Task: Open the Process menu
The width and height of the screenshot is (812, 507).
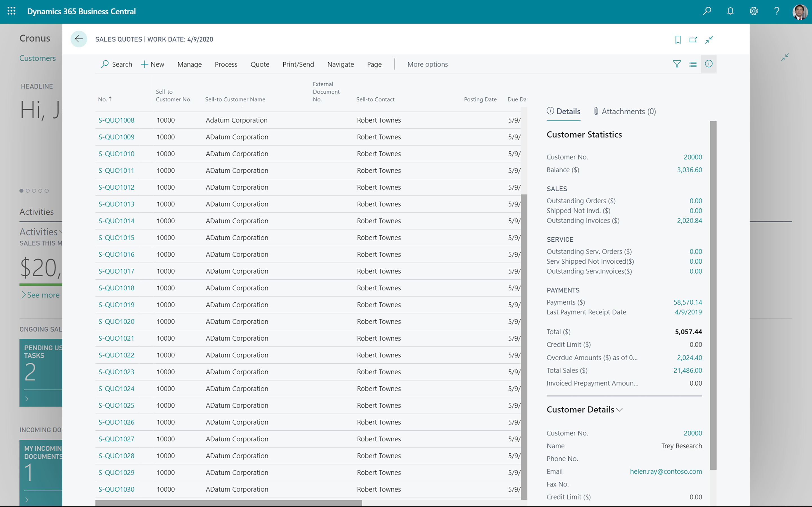Action: pos(226,64)
